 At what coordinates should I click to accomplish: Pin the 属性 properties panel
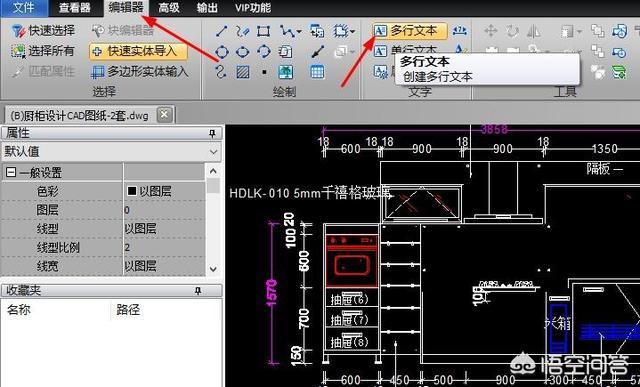[212, 133]
